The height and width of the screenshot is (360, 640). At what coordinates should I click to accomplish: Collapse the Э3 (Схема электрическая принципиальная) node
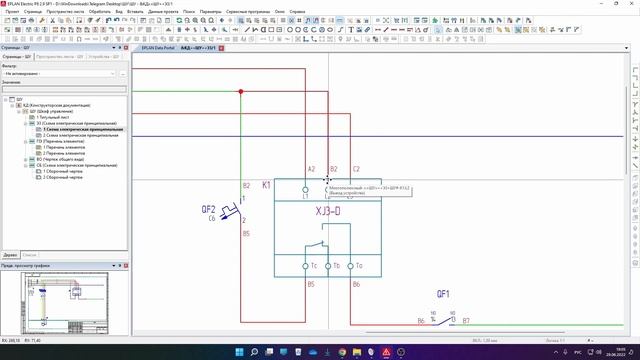click(25, 123)
